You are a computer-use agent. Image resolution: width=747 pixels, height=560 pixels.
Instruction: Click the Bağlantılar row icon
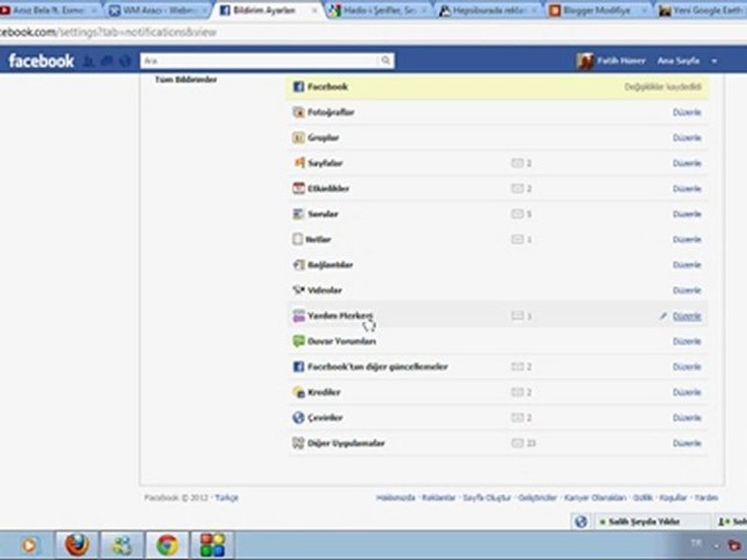[298, 264]
